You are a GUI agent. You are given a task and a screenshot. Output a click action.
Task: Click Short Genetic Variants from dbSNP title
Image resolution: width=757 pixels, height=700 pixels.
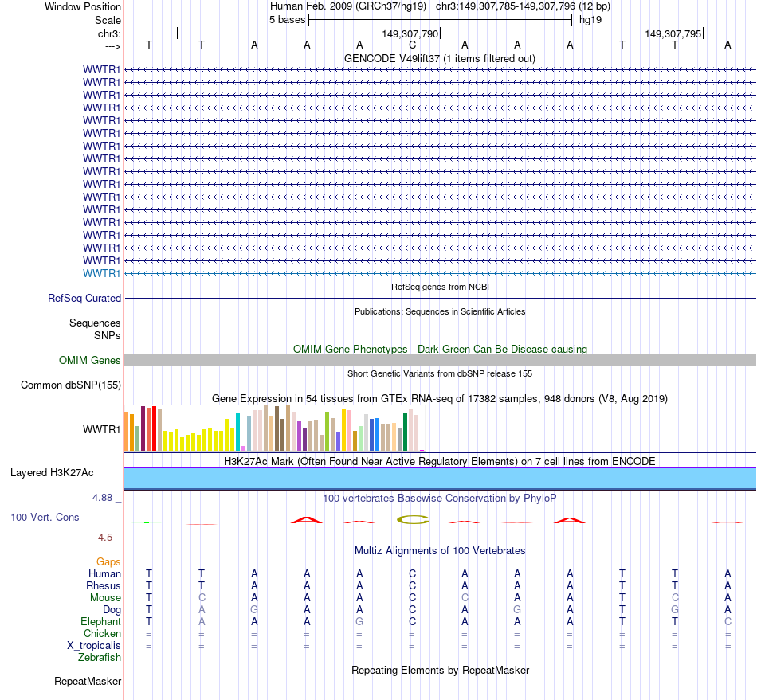[440, 373]
